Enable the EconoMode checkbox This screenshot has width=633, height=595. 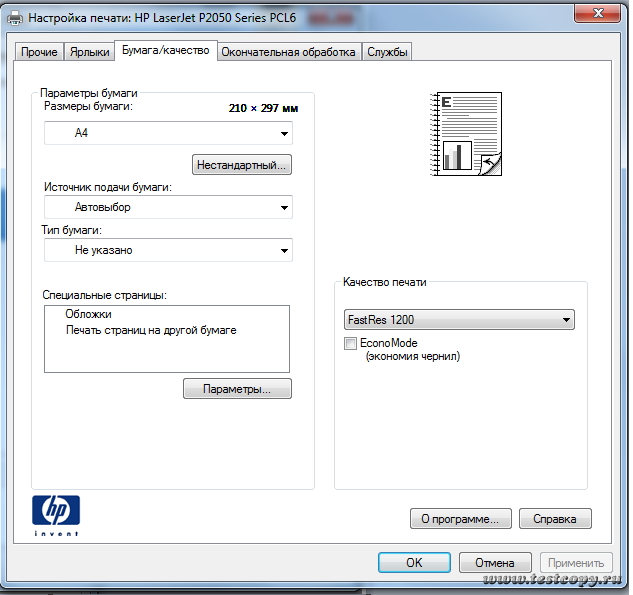[x=350, y=343]
